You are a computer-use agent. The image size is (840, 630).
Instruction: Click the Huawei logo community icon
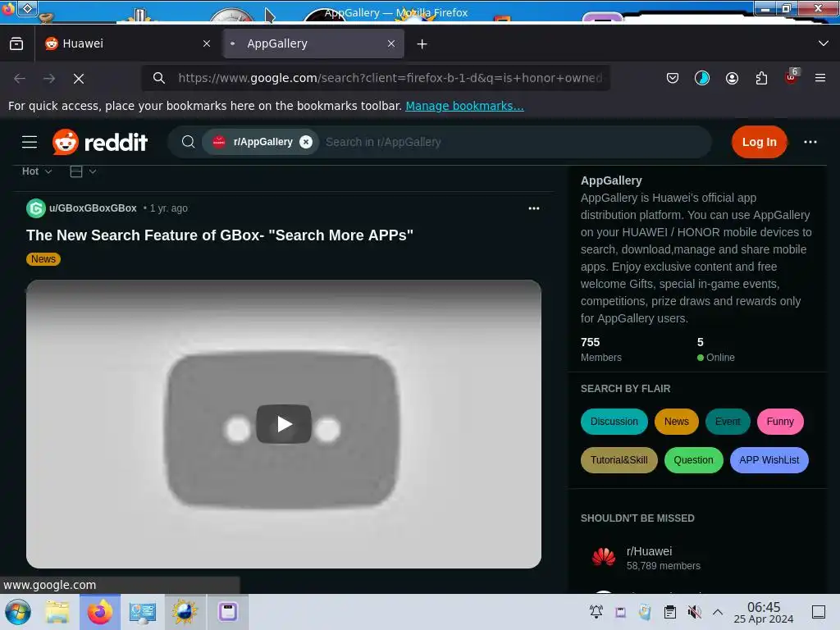604,558
